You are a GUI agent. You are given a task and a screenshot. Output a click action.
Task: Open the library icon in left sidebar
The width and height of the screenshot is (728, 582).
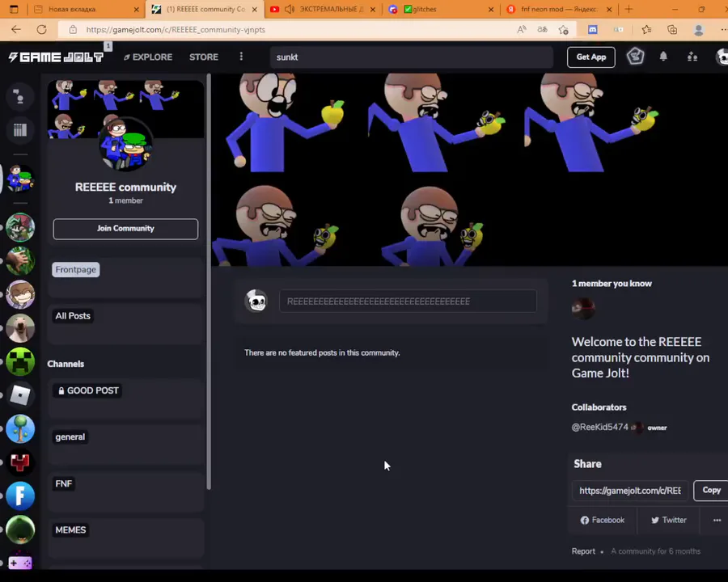20,130
